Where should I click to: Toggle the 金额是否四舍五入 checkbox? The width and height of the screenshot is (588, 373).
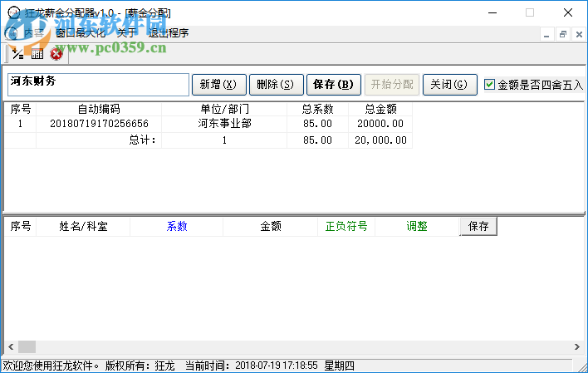tap(489, 85)
